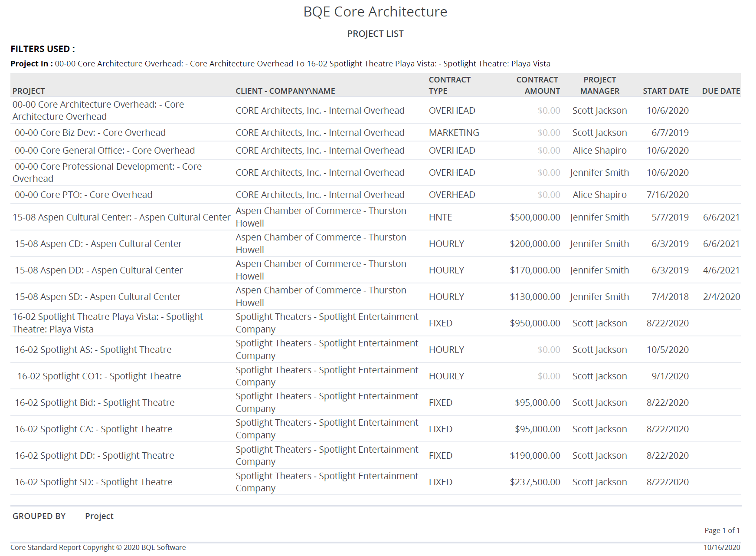Click the '9/1/2020' start date
This screenshot has width=756, height=556.
(x=670, y=376)
